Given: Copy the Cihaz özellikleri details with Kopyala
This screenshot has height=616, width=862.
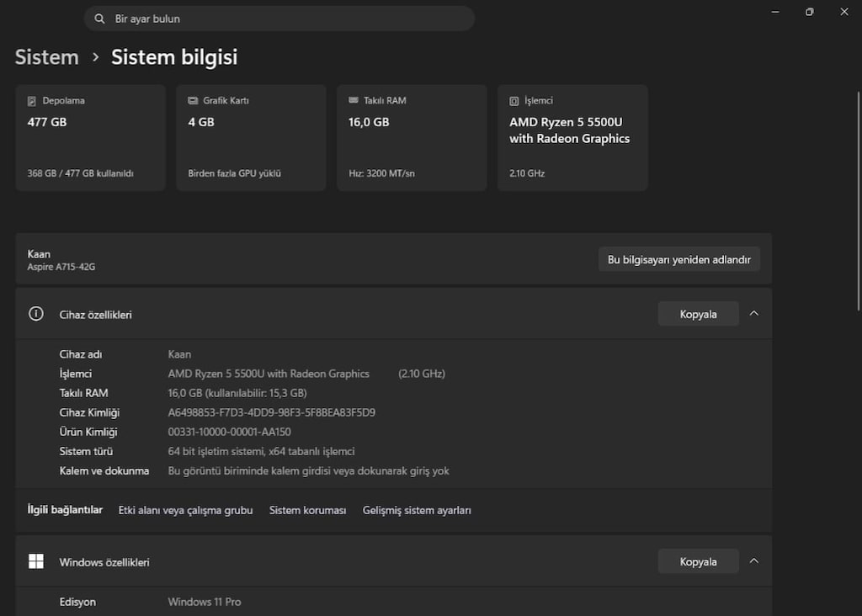Looking at the screenshot, I should (x=698, y=314).
